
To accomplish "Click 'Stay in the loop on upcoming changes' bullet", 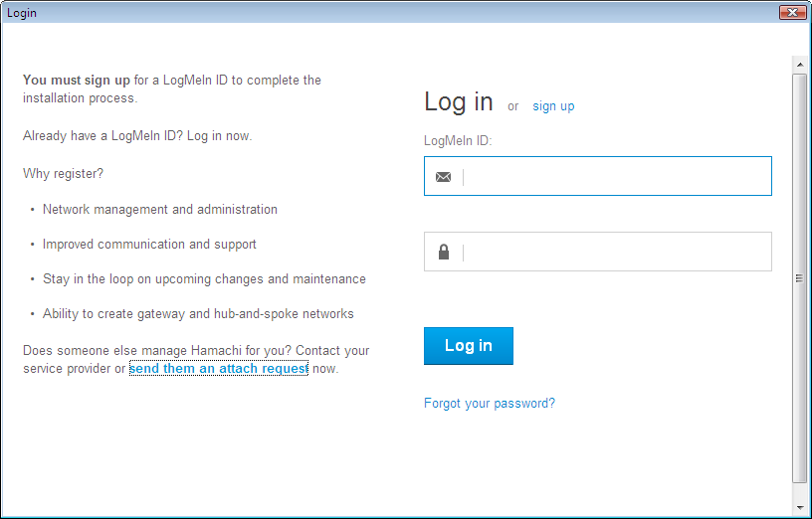I will 204,279.
